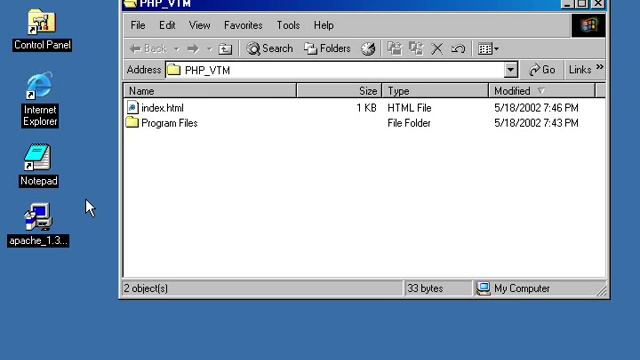
Task: Click the Copy To toolbar icon
Action: 416,49
